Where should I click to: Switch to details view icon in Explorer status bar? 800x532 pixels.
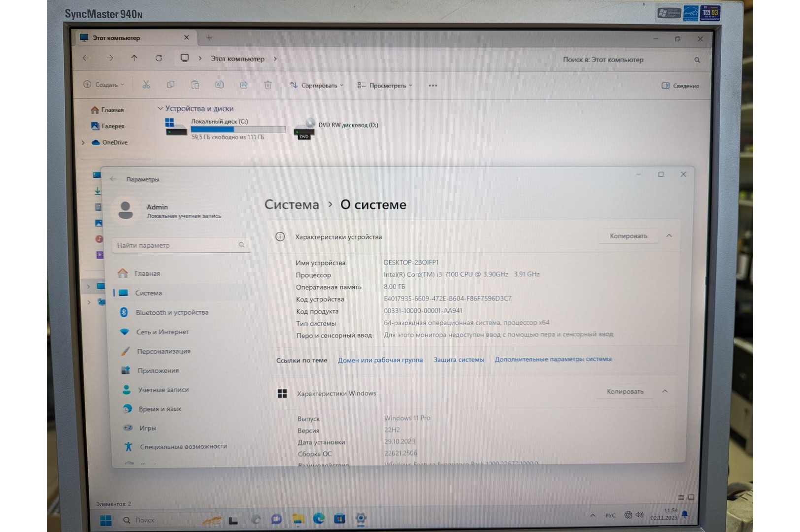(x=681, y=498)
